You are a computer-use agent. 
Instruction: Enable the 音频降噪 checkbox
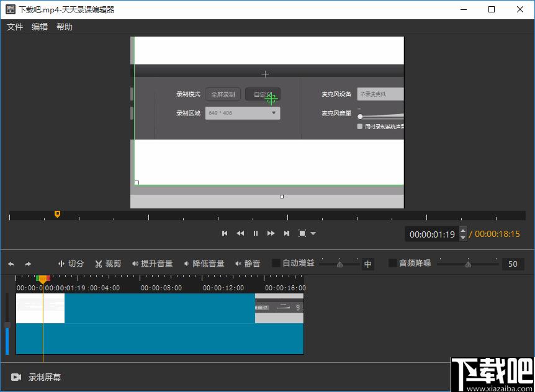click(x=392, y=263)
